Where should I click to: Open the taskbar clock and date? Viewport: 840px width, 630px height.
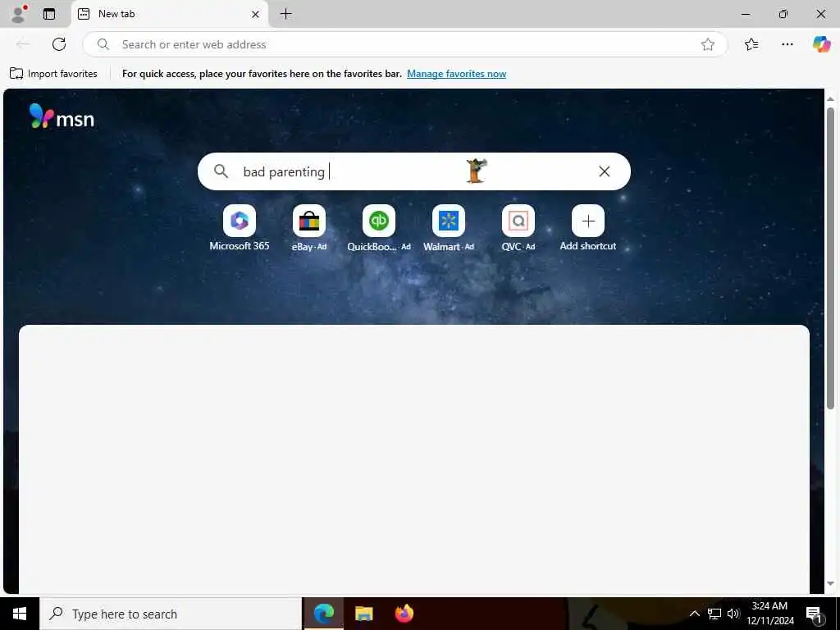tap(769, 614)
